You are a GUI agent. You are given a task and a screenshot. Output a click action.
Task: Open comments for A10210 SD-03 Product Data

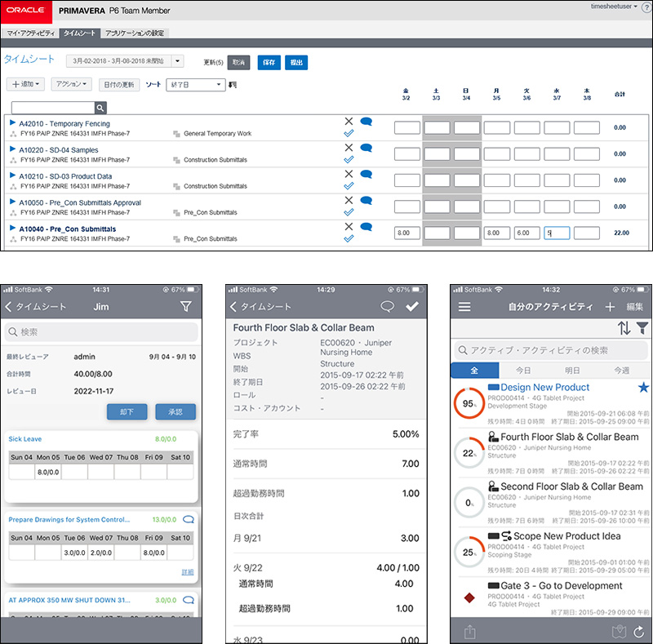click(x=366, y=174)
